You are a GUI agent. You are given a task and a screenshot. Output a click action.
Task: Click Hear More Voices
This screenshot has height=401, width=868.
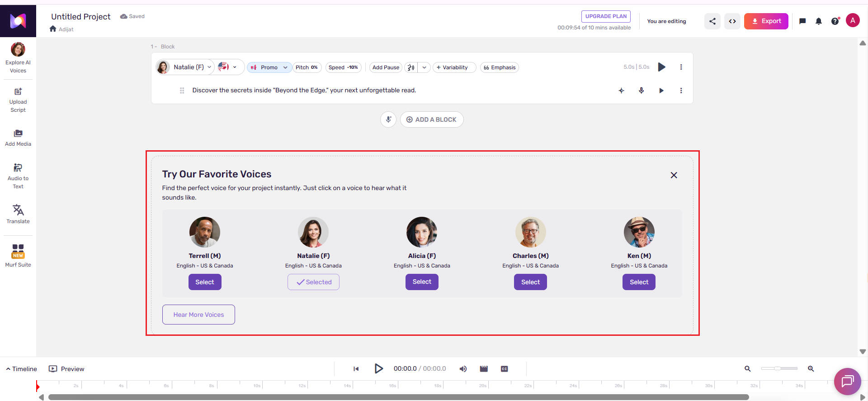[198, 315]
